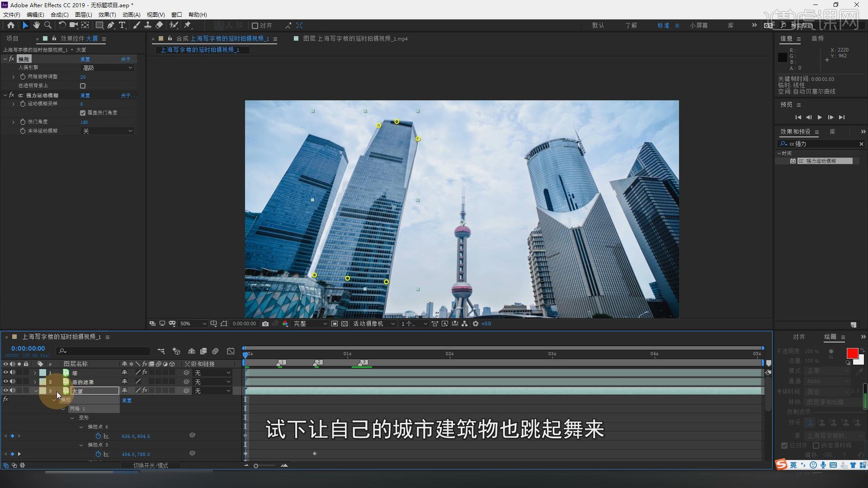Open the 人偶引擎 dropdown showing 高级
This screenshot has height=488, width=868.
[108, 68]
